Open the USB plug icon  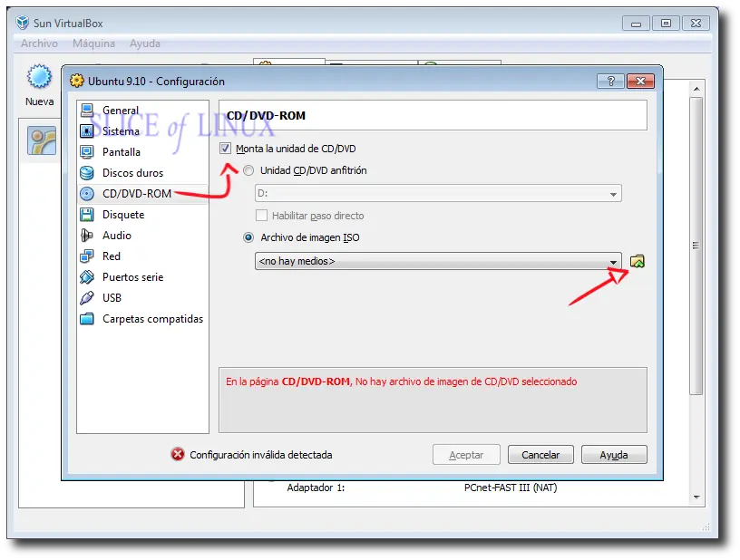87,298
